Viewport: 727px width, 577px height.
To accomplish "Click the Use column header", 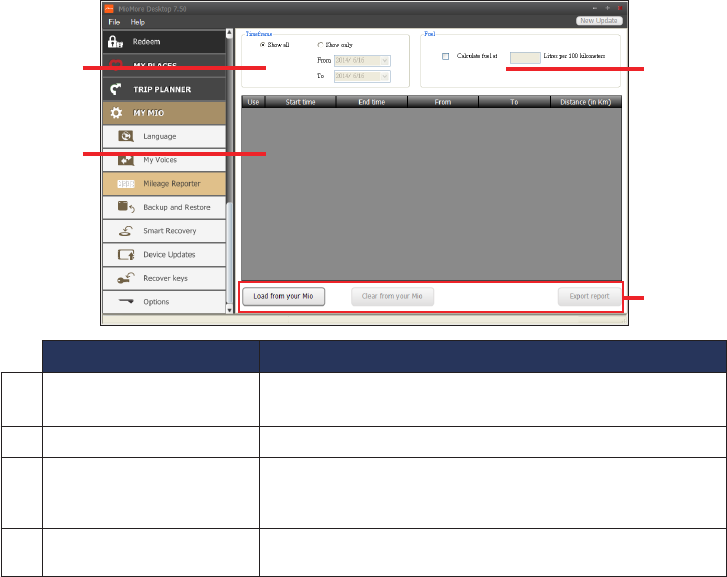I will pos(253,102).
